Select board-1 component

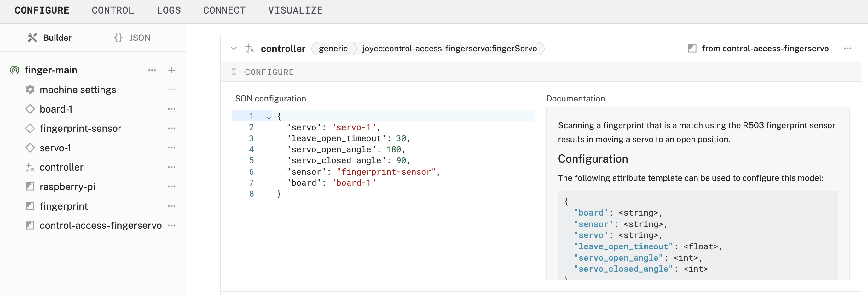[56, 109]
